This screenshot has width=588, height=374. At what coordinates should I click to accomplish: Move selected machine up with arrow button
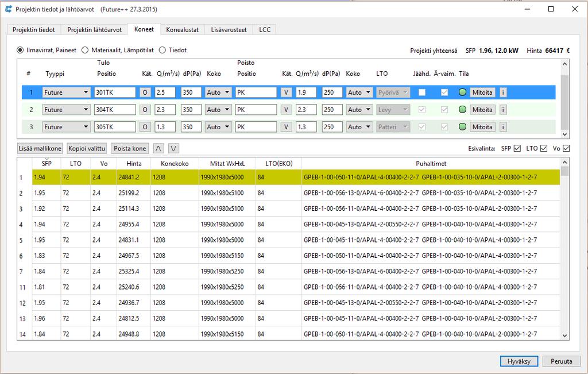pyautogui.click(x=158, y=149)
